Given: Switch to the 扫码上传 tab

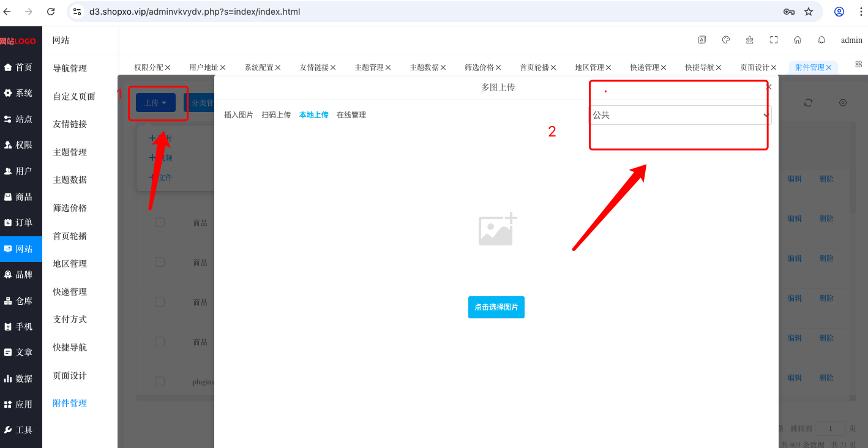Looking at the screenshot, I should pos(276,115).
